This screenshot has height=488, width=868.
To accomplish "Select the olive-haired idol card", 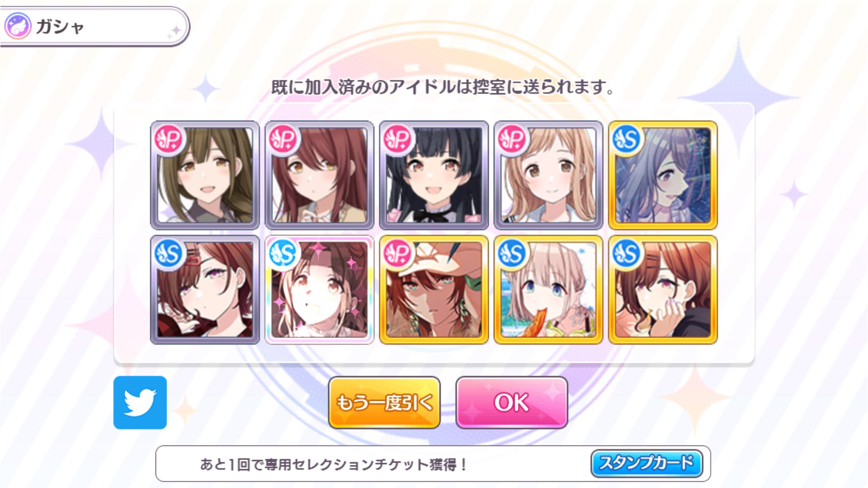I will (x=205, y=175).
